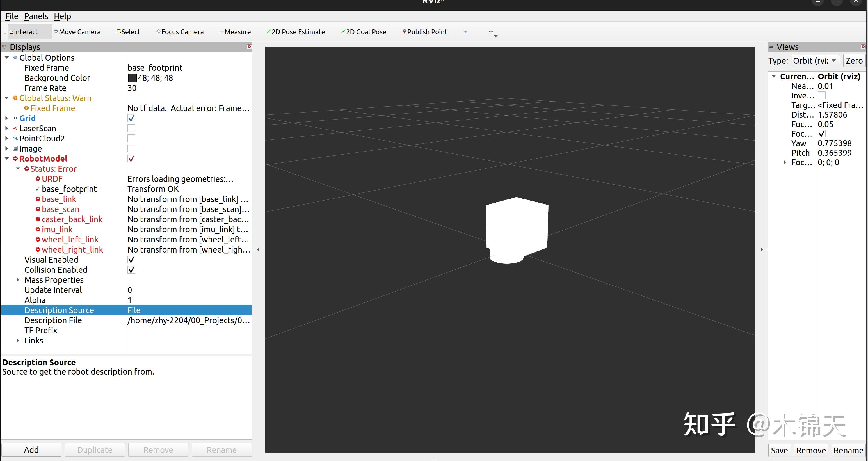Open the Help menu
This screenshot has height=461, width=868.
[x=62, y=16]
